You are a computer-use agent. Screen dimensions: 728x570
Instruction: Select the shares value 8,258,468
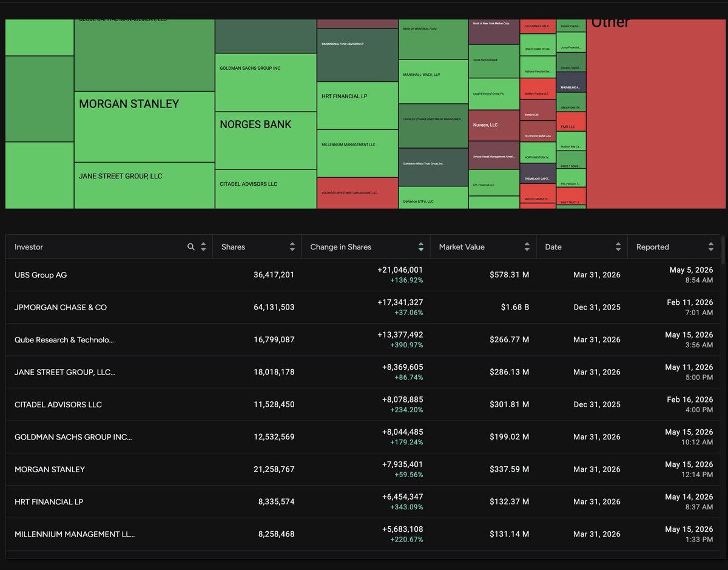click(x=276, y=534)
